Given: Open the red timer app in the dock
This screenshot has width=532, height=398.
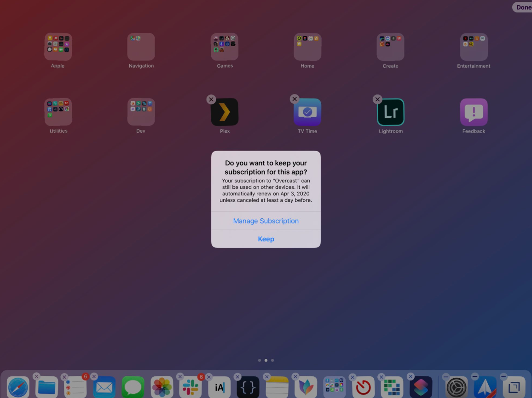Looking at the screenshot, I should pyautogui.click(x=364, y=387).
